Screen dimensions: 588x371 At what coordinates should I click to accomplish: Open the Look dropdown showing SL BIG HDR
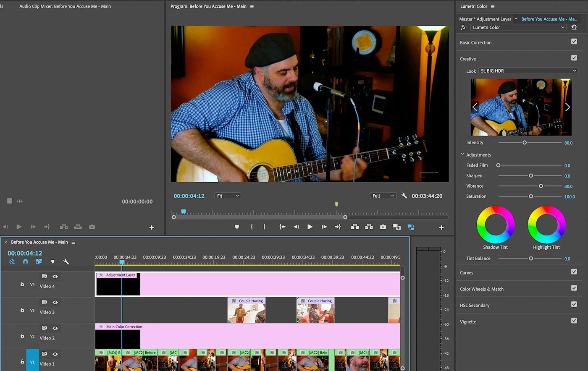pyautogui.click(x=528, y=71)
